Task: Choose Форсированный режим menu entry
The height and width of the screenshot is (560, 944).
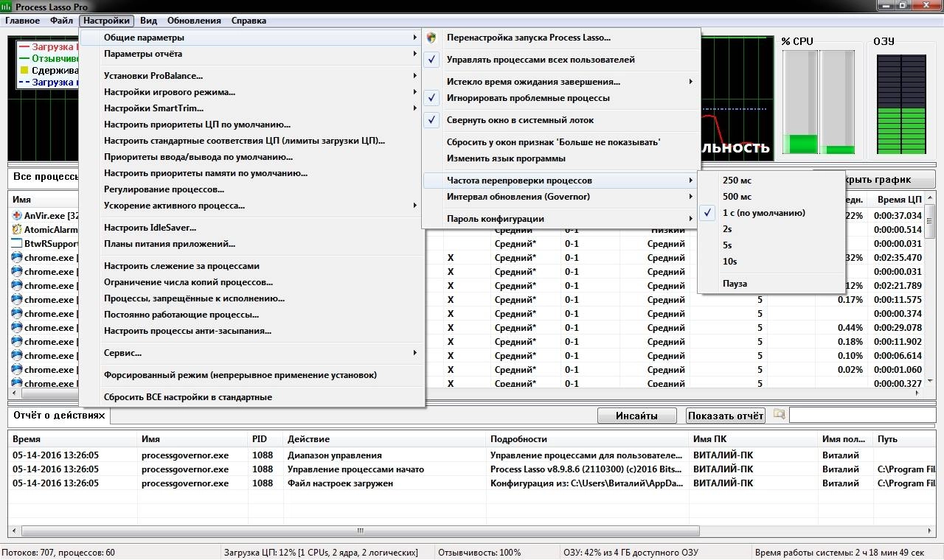Action: click(252, 375)
